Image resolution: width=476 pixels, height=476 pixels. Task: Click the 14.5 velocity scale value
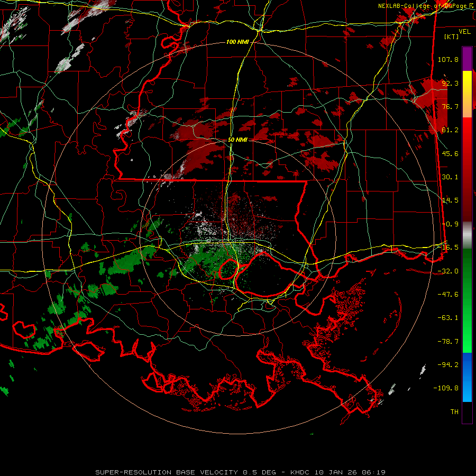click(x=450, y=200)
